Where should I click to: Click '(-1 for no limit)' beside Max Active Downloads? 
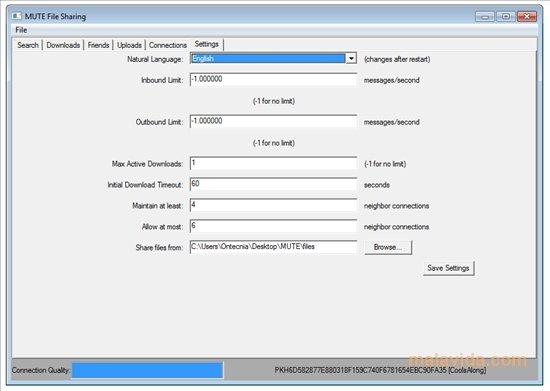point(385,164)
